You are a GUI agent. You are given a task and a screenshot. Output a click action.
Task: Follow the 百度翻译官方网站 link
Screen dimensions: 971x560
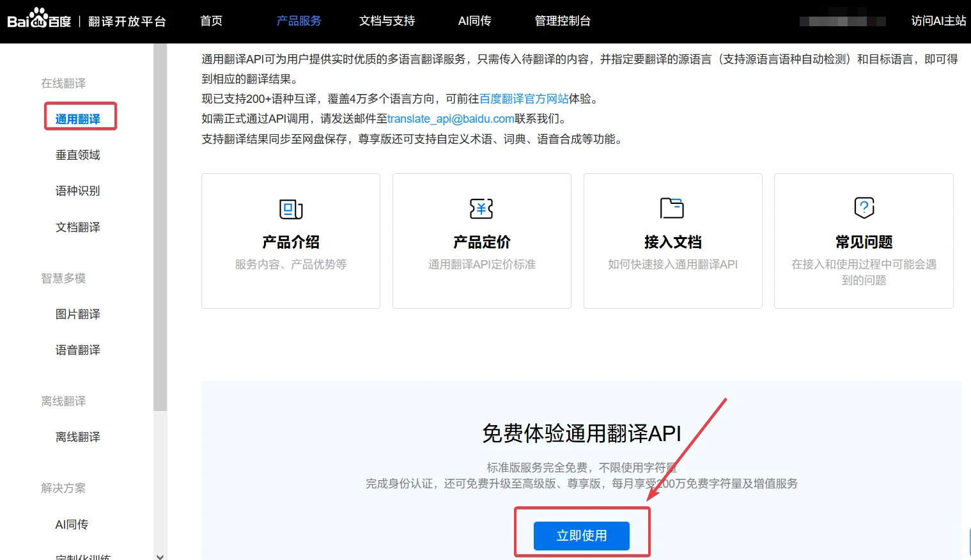coord(524,99)
